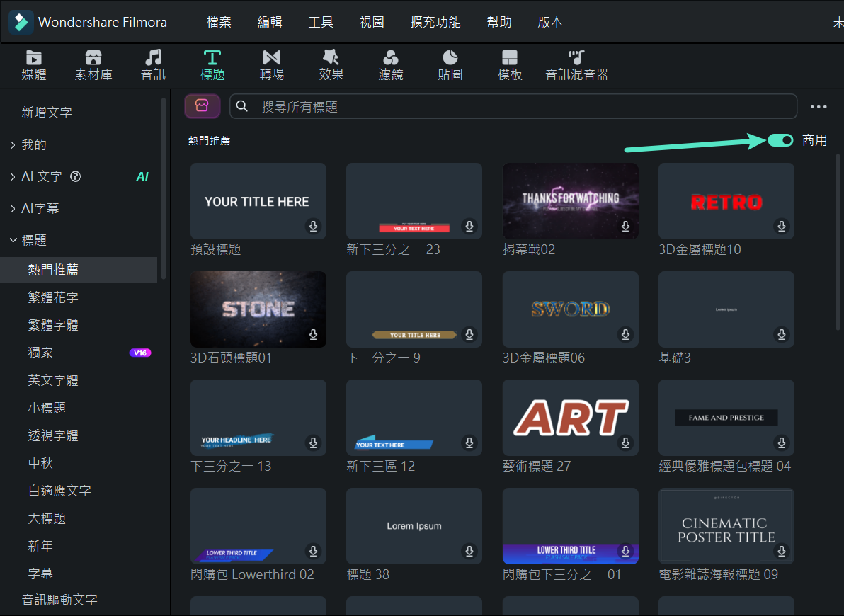Screen dimensions: 844x616
Task: Open the 檔案 menu
Action: pos(219,22)
